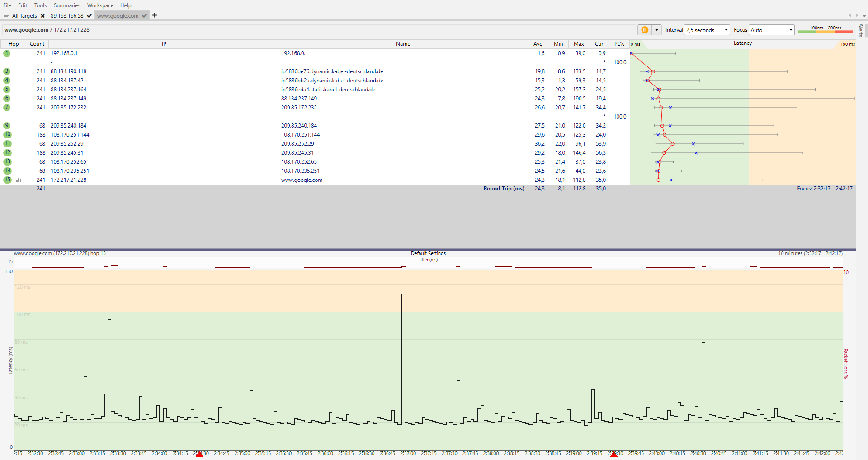Screen dimensions: 868x460
Task: Click the hop 3 green circle
Action: pyautogui.click(x=7, y=71)
